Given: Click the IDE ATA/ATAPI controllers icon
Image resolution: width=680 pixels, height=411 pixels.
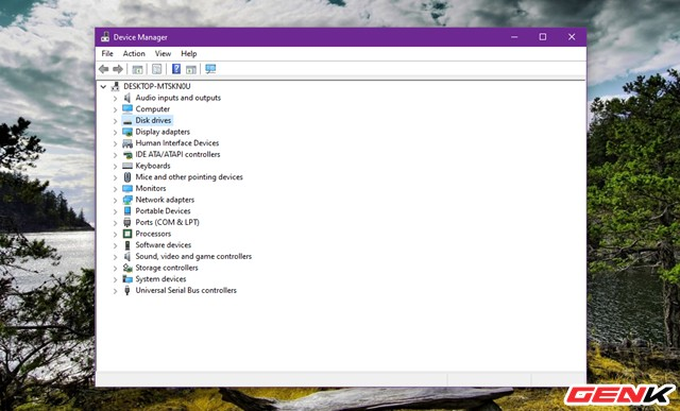Looking at the screenshot, I should click(127, 154).
